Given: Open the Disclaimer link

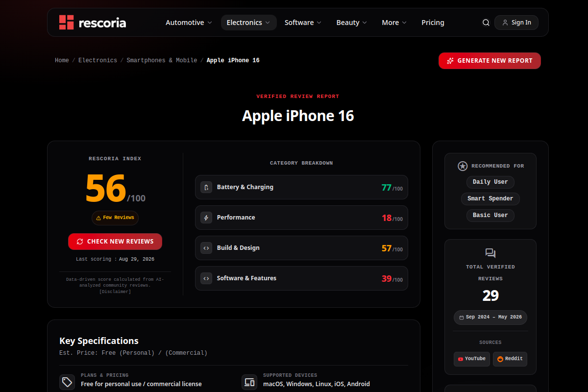Looking at the screenshot, I should tap(115, 292).
